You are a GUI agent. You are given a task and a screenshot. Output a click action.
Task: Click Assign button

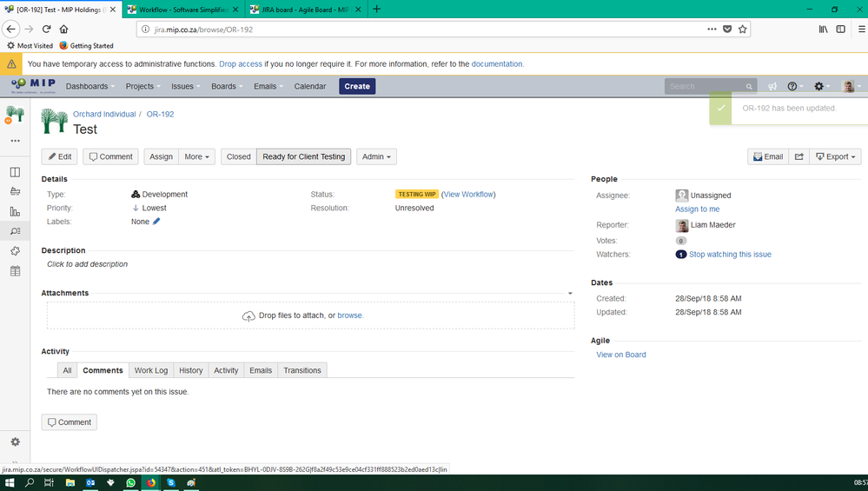point(161,156)
